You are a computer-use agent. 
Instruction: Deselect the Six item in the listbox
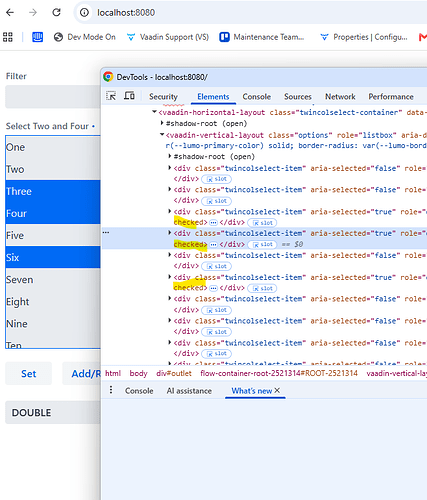coord(53,257)
